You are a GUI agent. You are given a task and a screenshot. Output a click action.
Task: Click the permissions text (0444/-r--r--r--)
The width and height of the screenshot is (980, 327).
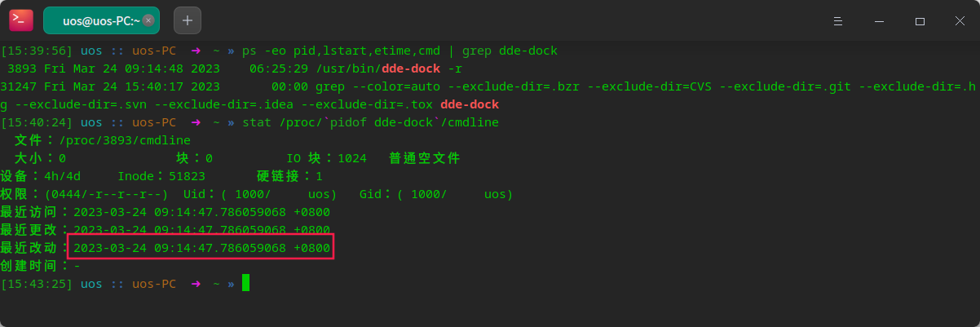pyautogui.click(x=106, y=194)
